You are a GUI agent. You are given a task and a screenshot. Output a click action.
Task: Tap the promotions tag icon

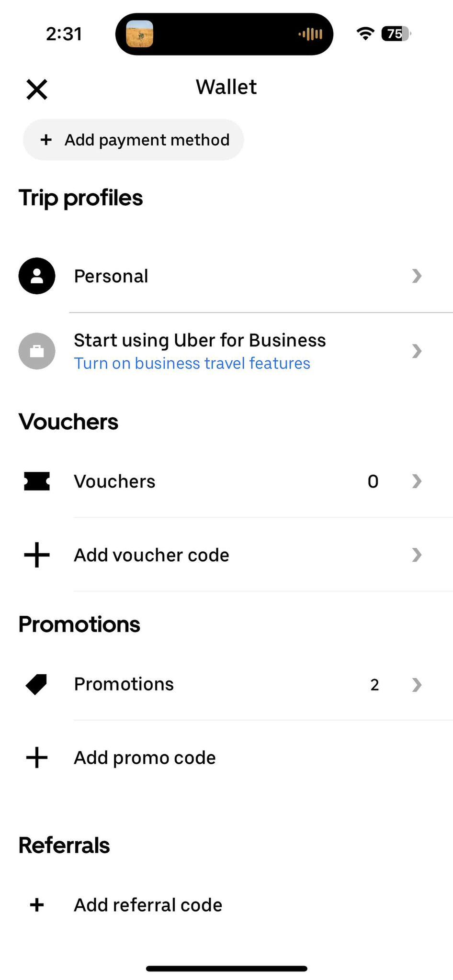pos(37,684)
